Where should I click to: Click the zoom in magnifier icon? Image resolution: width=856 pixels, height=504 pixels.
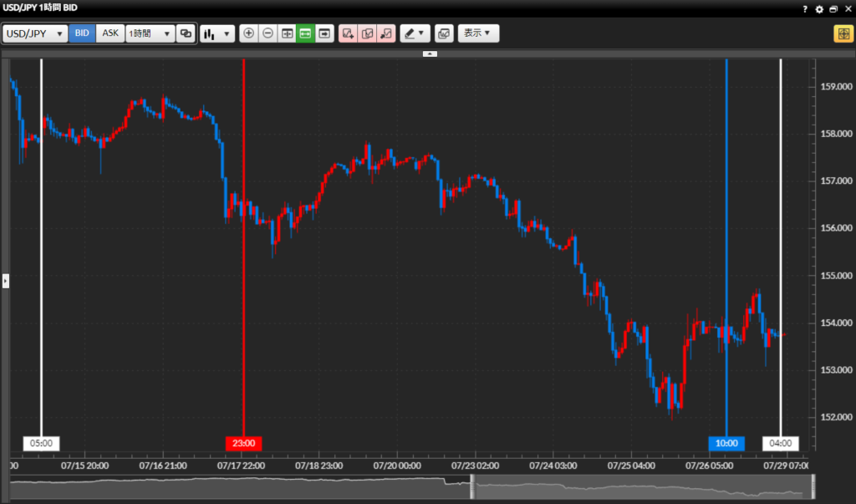pyautogui.click(x=248, y=33)
